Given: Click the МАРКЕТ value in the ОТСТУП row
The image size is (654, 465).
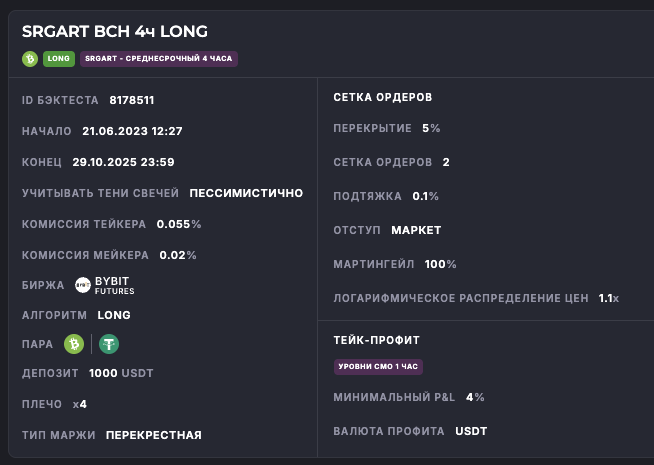Looking at the screenshot, I should [x=416, y=230].
